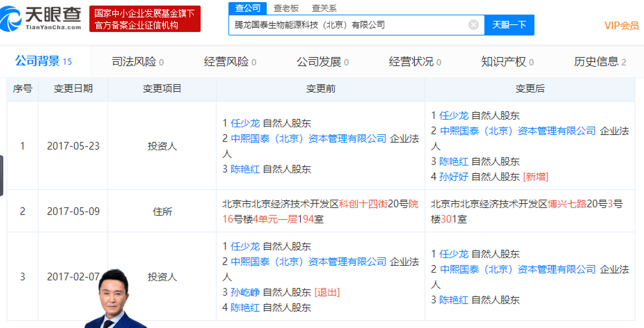Click the 变更前 column header
This screenshot has width=644, height=328.
(321, 89)
